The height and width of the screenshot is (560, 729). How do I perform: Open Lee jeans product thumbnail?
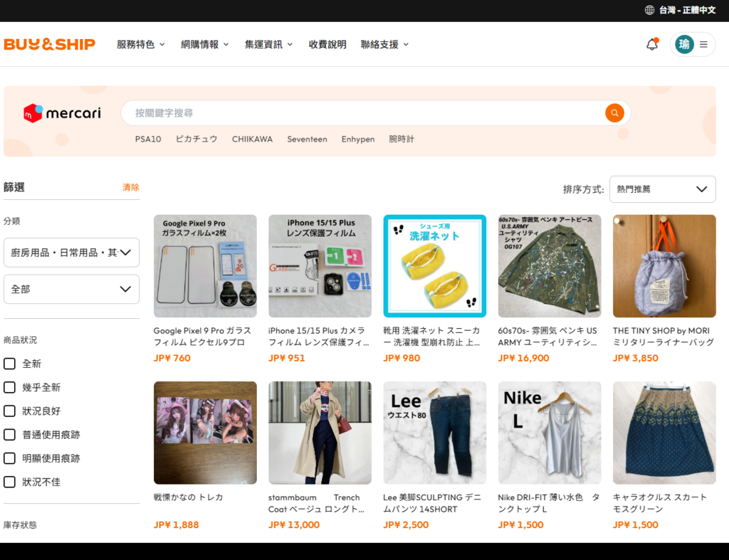435,433
